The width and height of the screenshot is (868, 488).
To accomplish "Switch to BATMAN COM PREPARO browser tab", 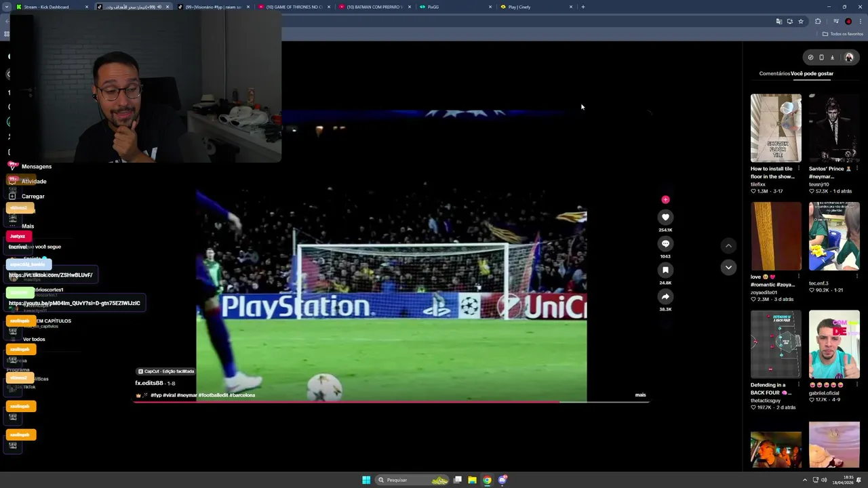I will tap(375, 7).
